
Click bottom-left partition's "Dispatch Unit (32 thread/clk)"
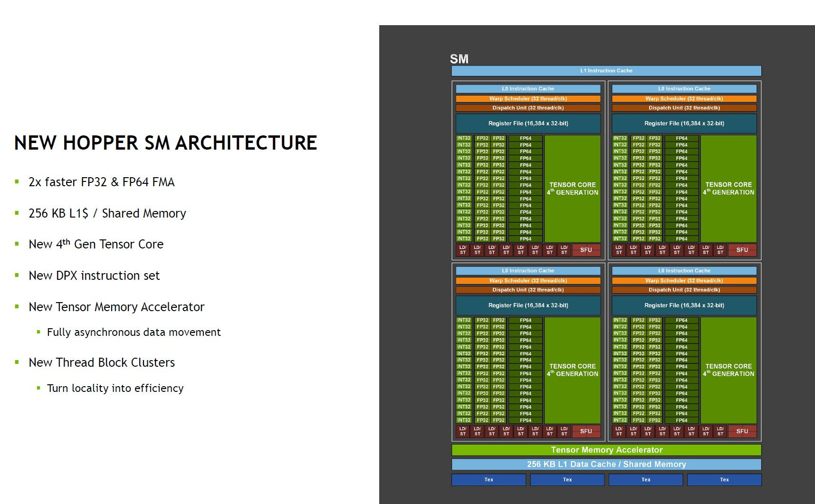click(x=528, y=290)
